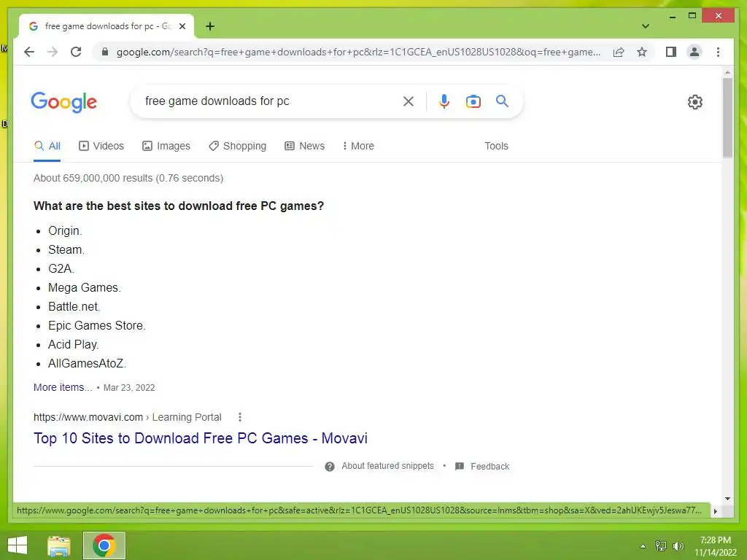The image size is (747, 560).
Task: Click the volume speaker tray icon
Action: [678, 546]
